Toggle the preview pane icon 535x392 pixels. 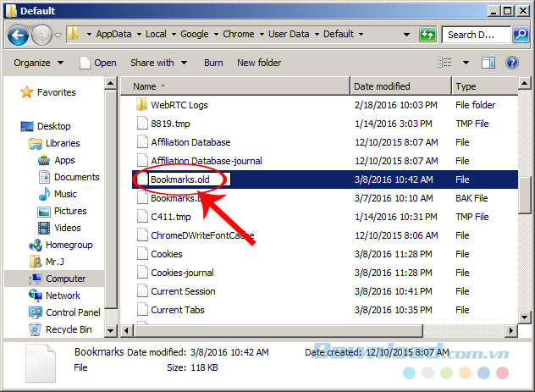point(489,63)
